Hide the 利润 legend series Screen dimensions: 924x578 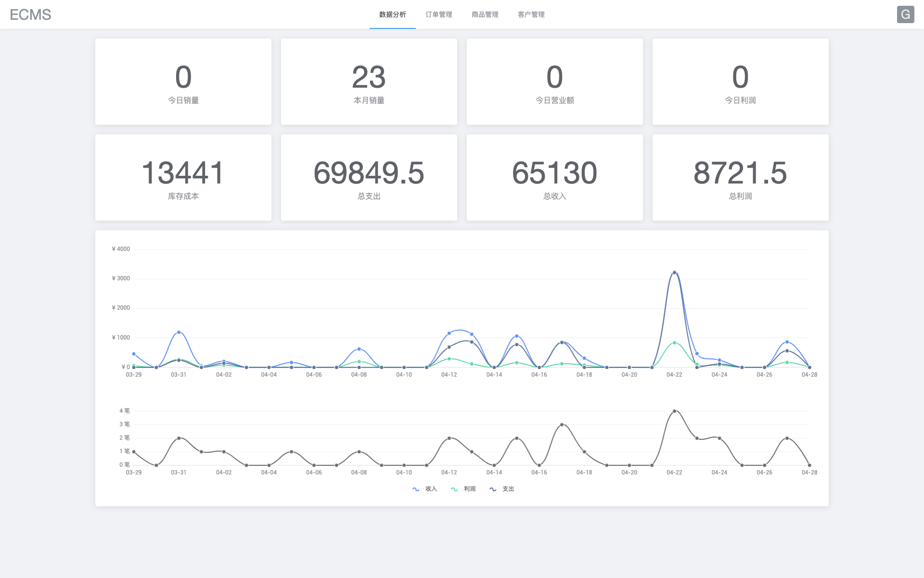point(469,489)
